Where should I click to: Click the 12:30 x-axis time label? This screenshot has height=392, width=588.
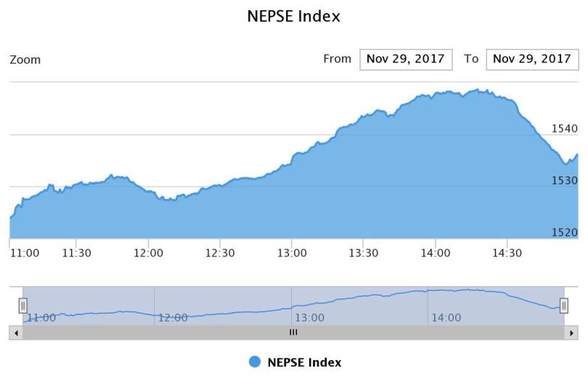point(220,253)
